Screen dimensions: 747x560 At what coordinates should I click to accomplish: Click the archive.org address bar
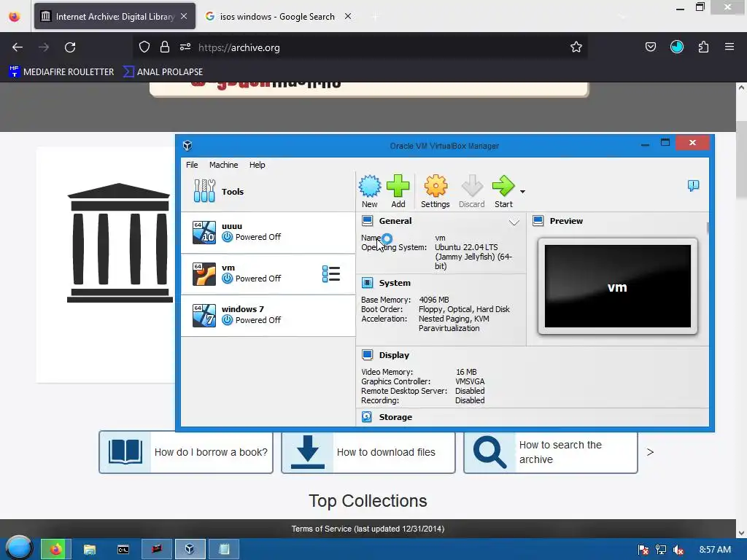[362, 47]
